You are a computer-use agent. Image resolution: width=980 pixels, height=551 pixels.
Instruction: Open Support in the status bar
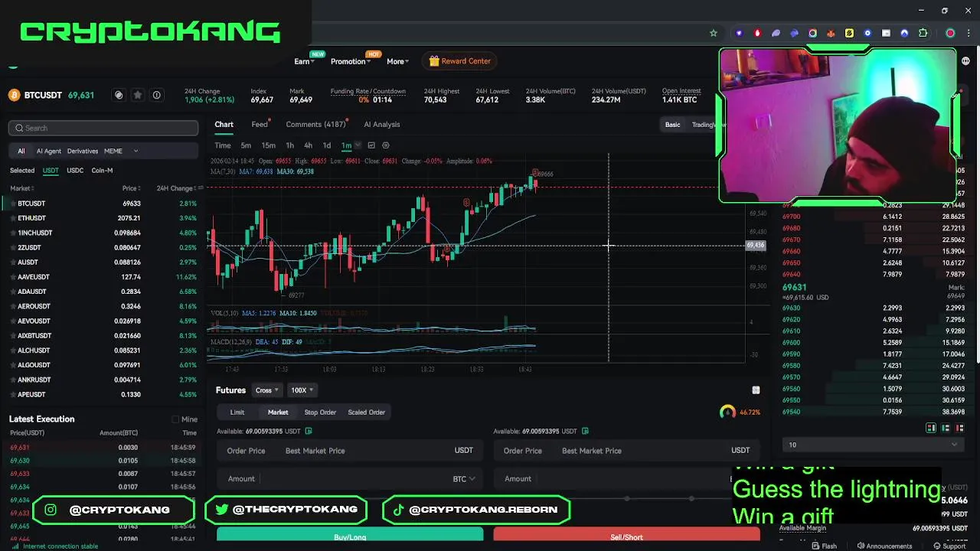click(949, 546)
